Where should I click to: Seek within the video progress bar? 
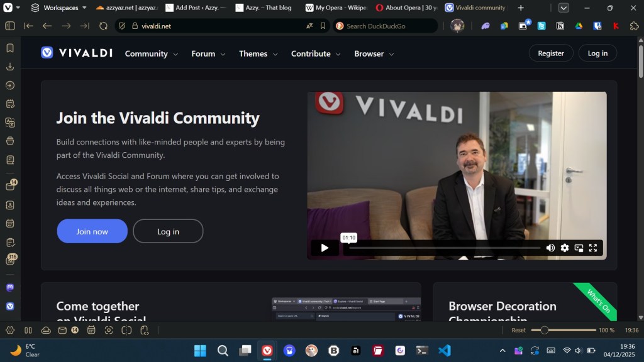coord(445,248)
